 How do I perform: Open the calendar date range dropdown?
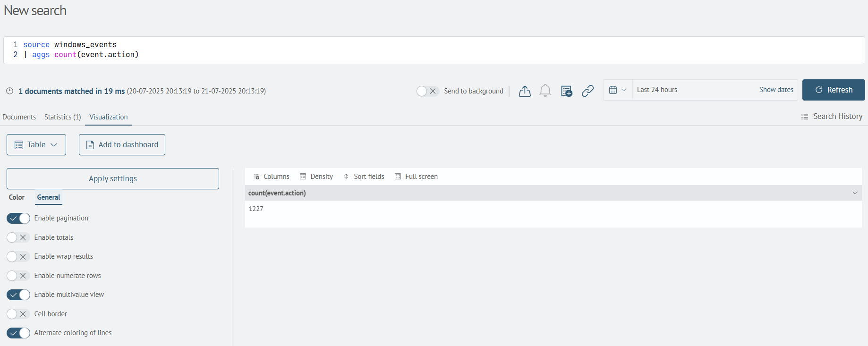(x=618, y=90)
